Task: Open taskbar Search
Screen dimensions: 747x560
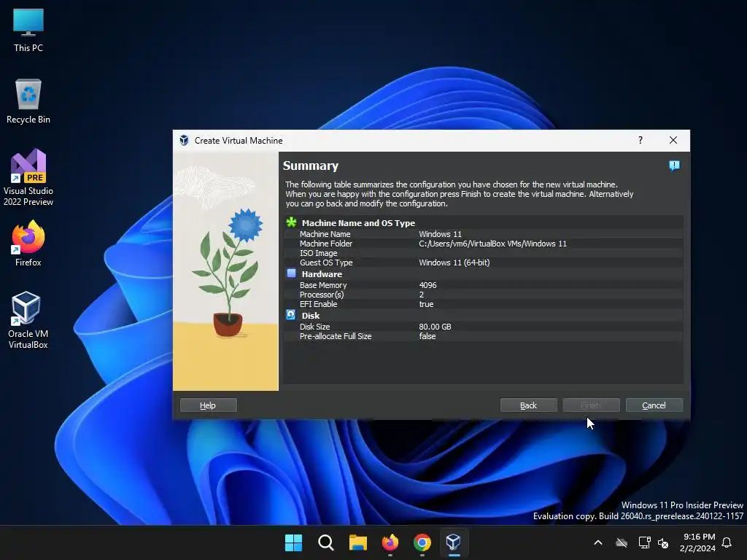Action: click(x=326, y=542)
